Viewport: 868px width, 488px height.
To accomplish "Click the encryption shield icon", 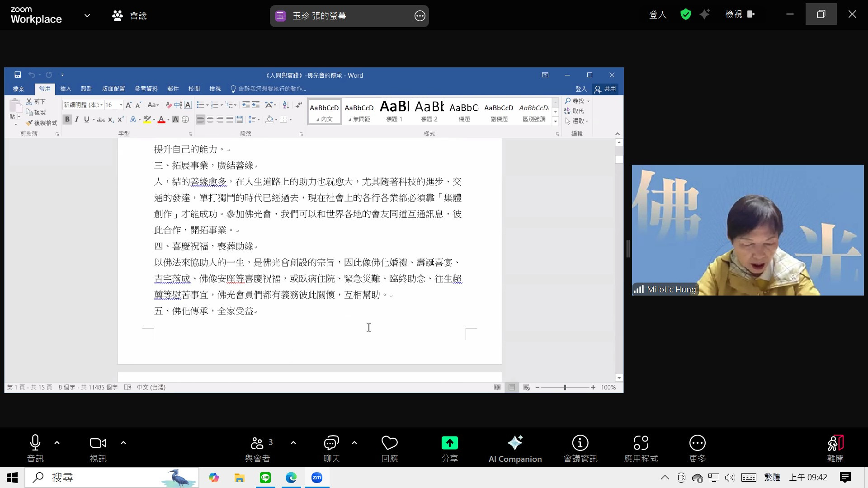I will [685, 14].
